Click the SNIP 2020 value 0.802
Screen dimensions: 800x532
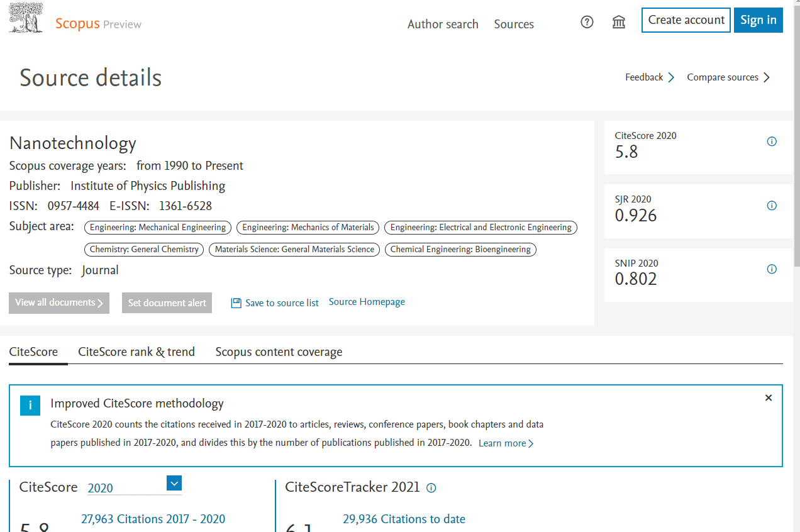[x=636, y=279]
